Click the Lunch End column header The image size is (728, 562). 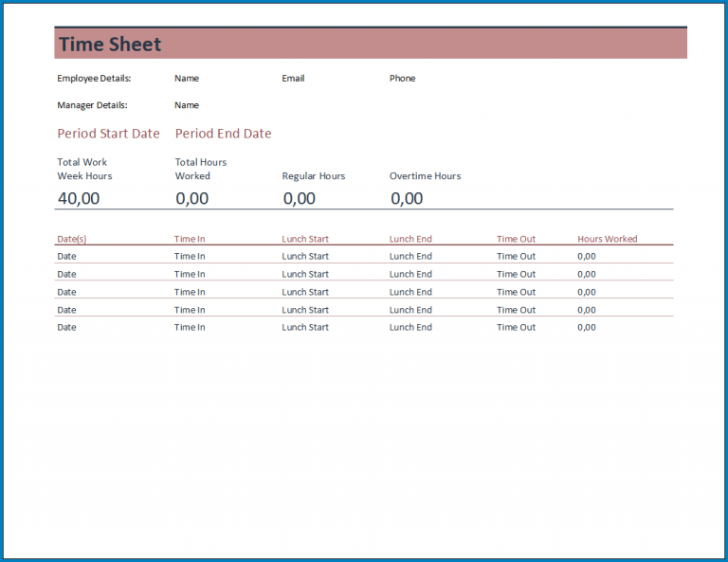coord(410,239)
